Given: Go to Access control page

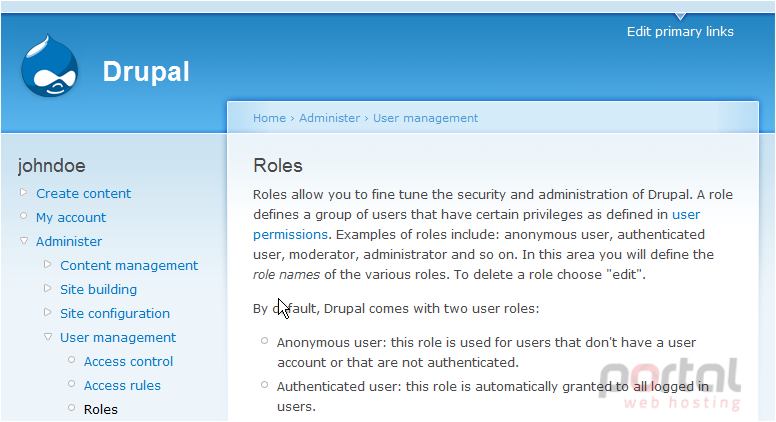Looking at the screenshot, I should click(x=128, y=362).
